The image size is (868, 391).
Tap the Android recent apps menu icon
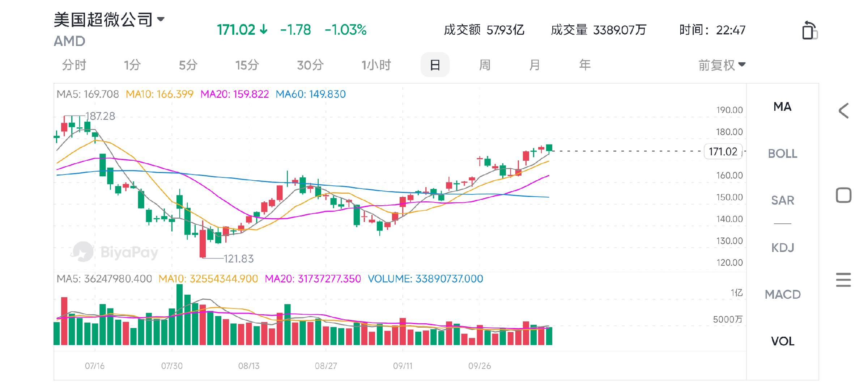[x=843, y=280]
